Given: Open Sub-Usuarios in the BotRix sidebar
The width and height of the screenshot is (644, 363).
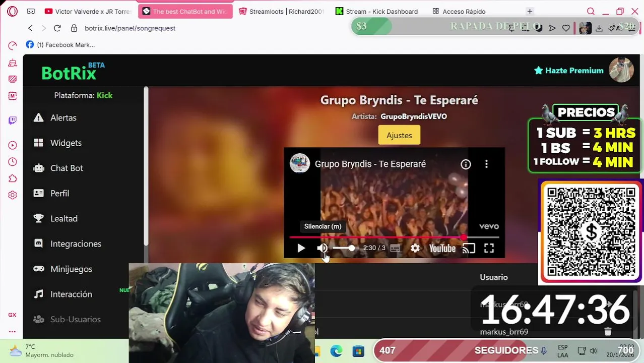Looking at the screenshot, I should (x=75, y=319).
